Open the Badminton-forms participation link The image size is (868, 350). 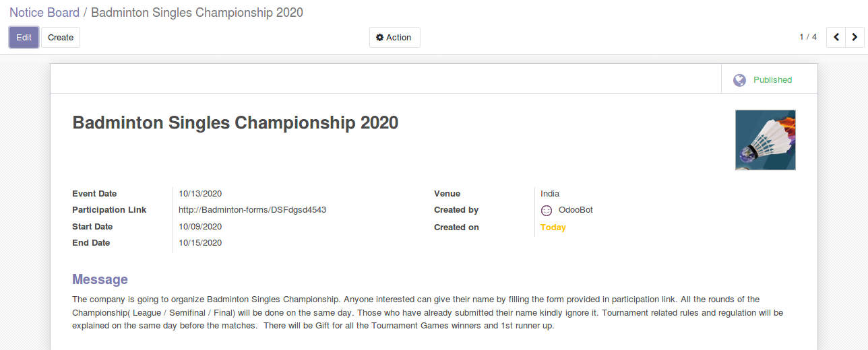pos(252,210)
